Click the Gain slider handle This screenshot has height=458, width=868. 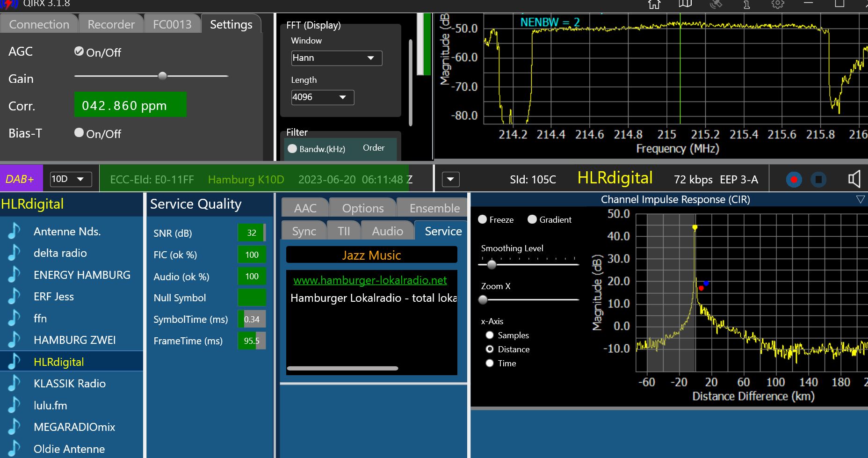[162, 76]
